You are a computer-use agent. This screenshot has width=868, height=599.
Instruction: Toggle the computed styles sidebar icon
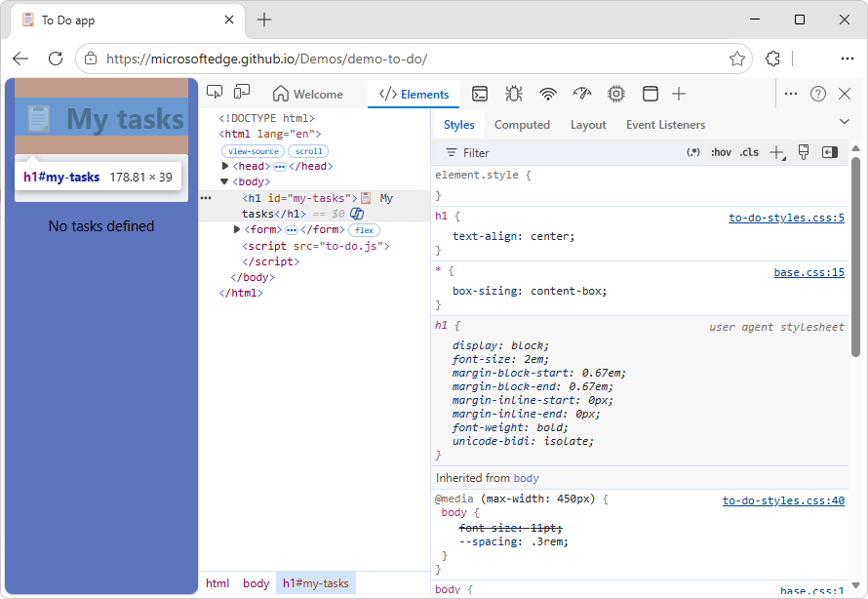click(x=830, y=152)
